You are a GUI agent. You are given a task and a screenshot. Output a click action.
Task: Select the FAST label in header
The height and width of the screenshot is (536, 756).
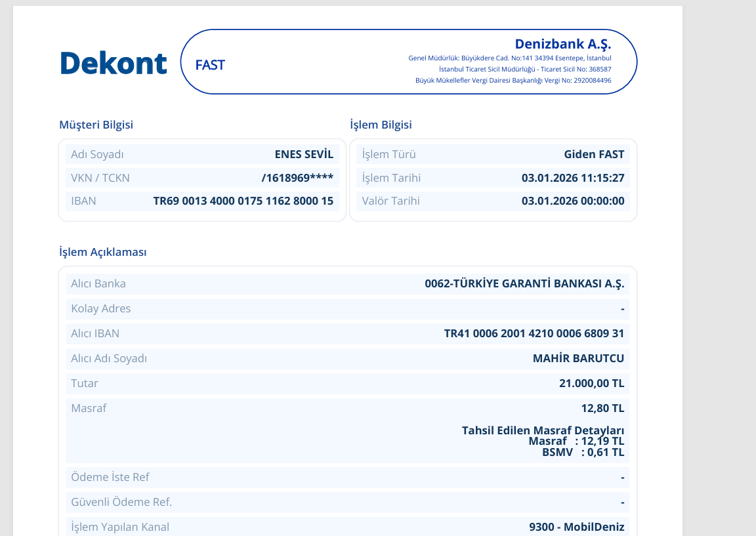click(x=210, y=65)
